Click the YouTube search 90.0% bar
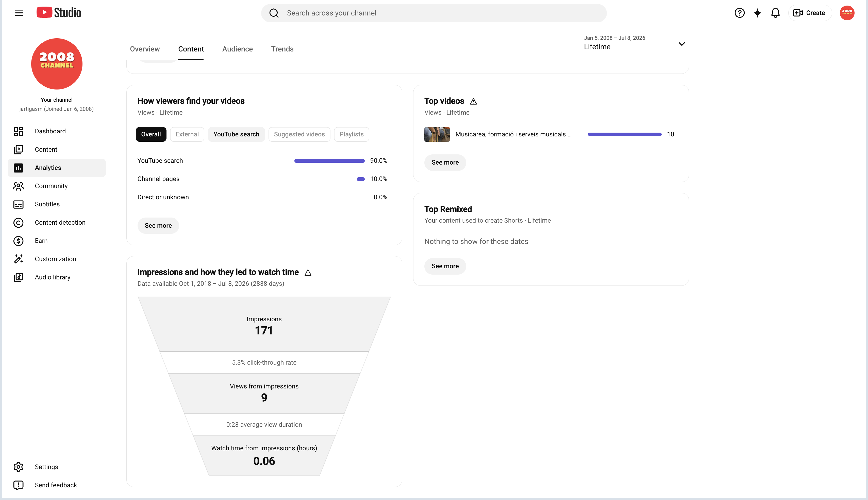Screen dimensions: 868x500 (x=329, y=161)
